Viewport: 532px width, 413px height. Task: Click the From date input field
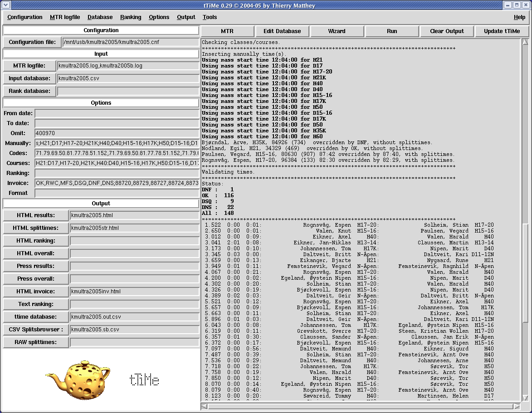117,113
